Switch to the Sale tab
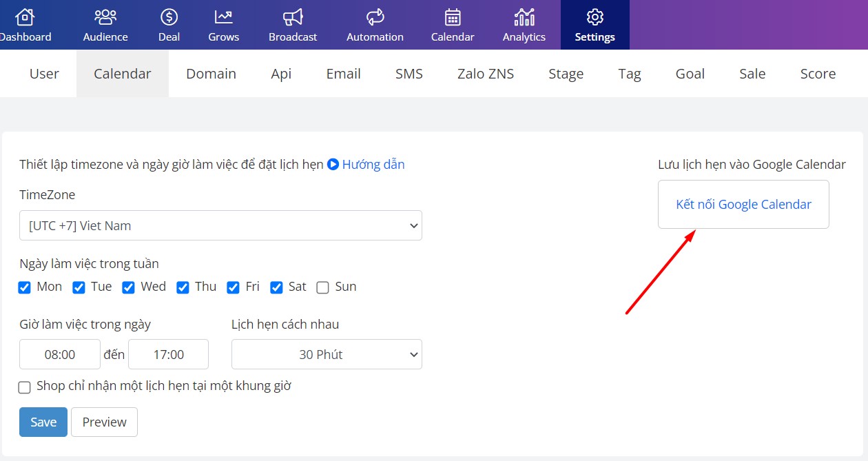The height and width of the screenshot is (461, 868). point(752,74)
